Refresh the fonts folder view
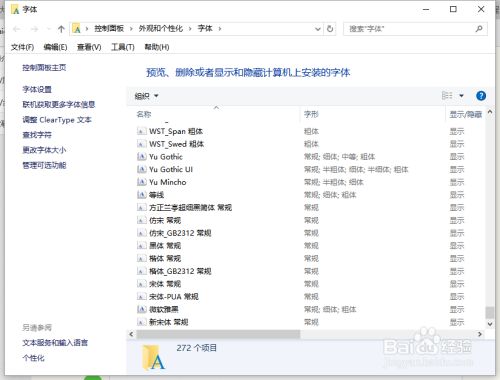Image resolution: width=500 pixels, height=380 pixels. pyautogui.click(x=330, y=29)
